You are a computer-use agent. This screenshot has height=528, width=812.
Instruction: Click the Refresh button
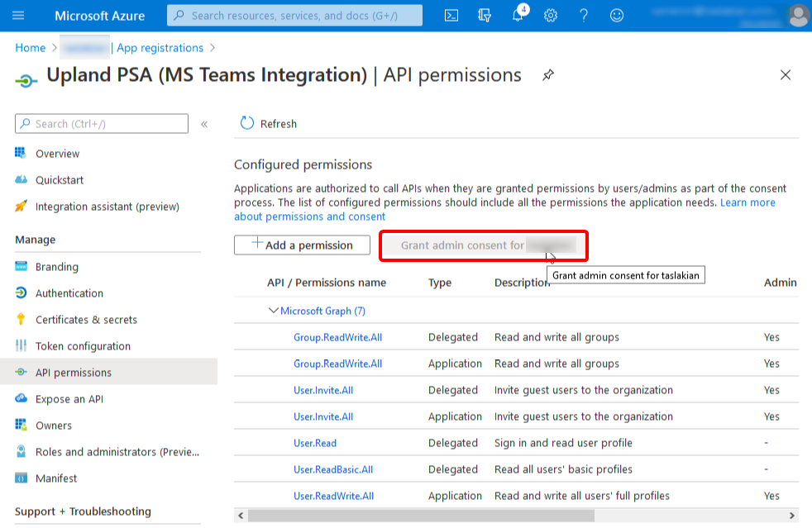tap(269, 124)
